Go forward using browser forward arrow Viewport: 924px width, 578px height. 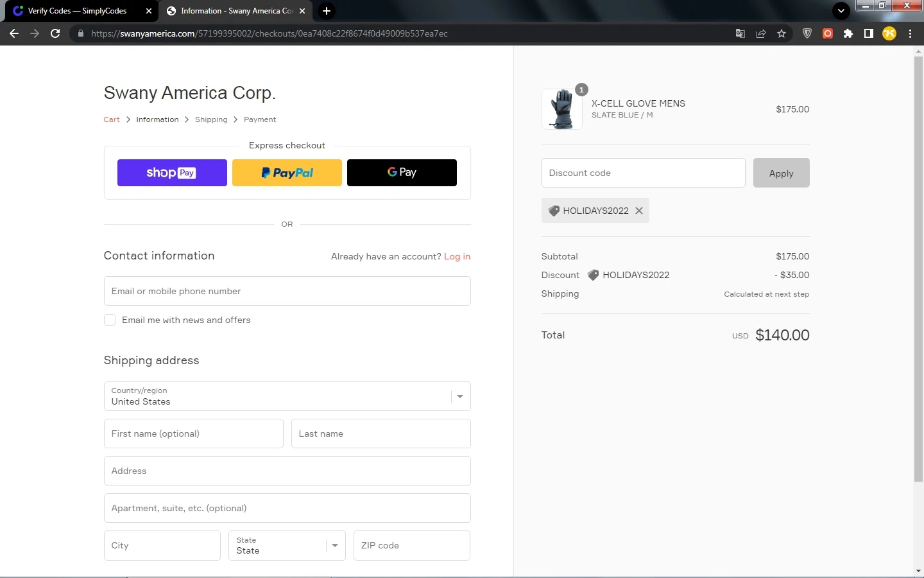pos(35,33)
